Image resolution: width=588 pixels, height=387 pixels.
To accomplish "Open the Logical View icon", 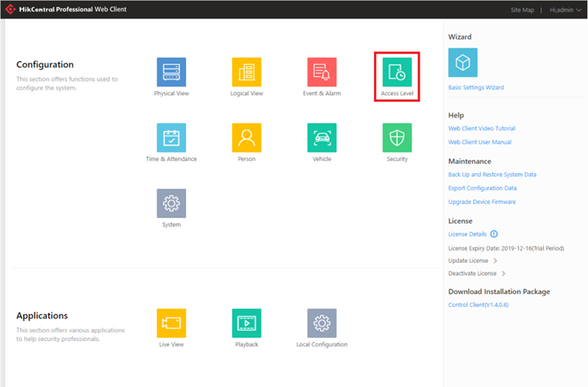I will (247, 72).
